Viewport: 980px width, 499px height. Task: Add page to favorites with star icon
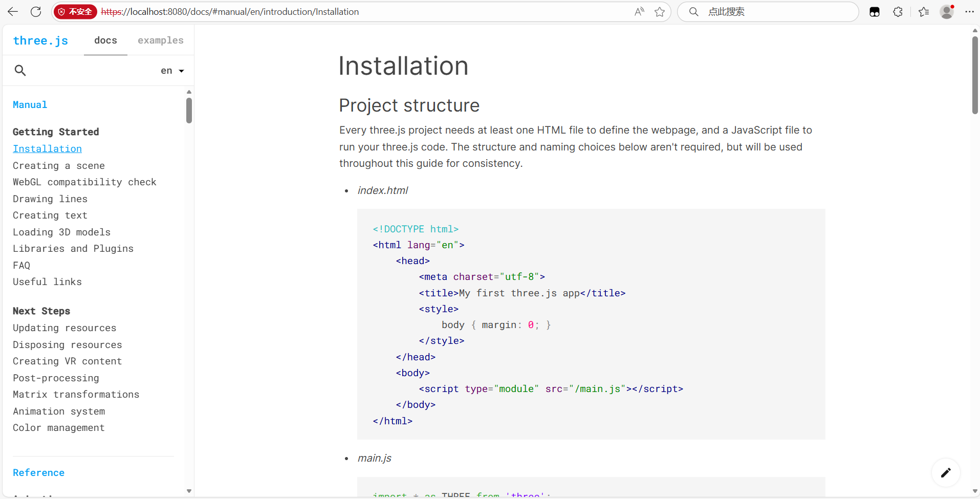tap(660, 12)
